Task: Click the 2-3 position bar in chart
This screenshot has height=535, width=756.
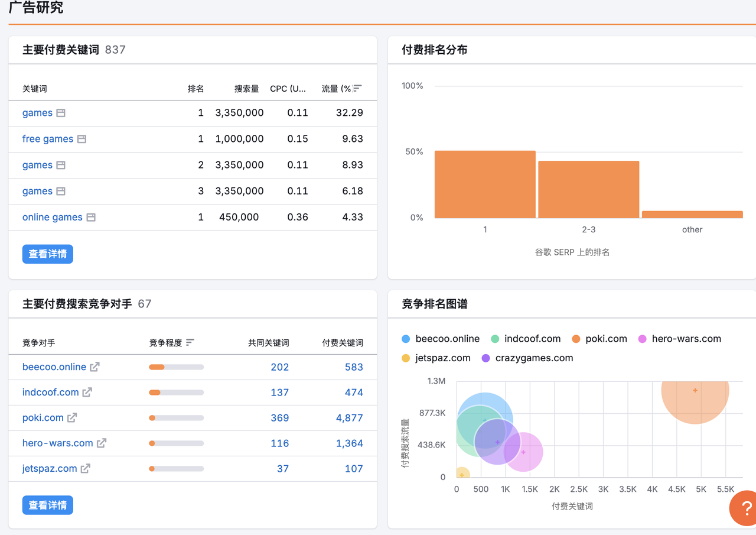Action: (588, 189)
